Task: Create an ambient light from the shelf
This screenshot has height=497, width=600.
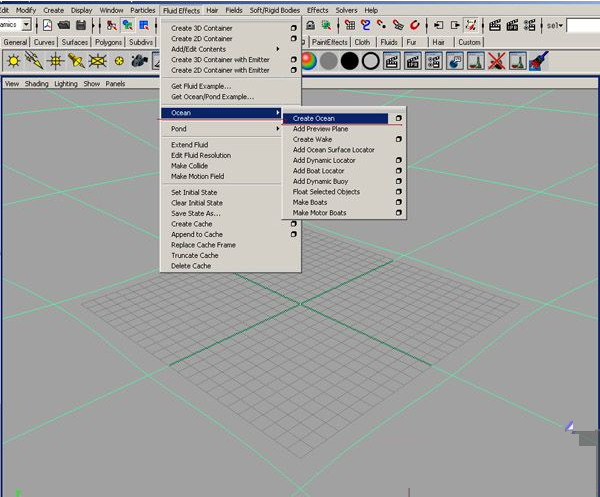Action: click(14, 61)
